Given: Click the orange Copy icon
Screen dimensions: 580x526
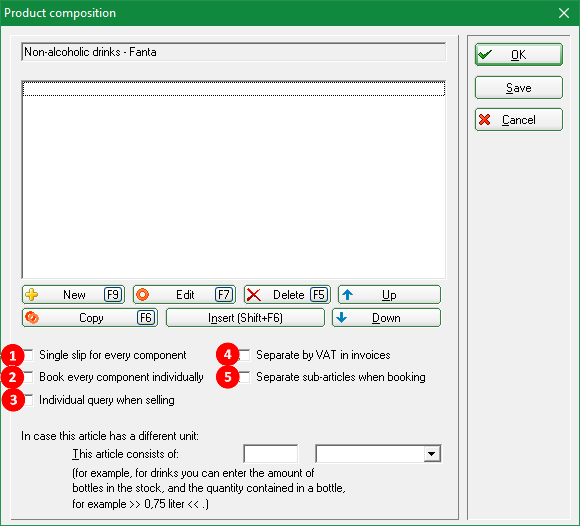Looking at the screenshot, I should (32, 317).
